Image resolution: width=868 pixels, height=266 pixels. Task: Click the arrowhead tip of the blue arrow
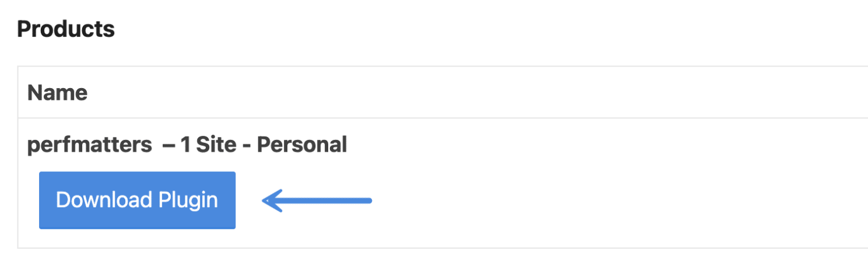[265, 201]
